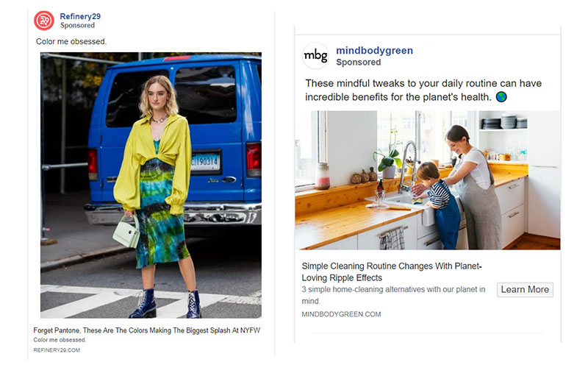Open the fashion photo with blue van
This screenshot has height=373, width=588.
151,185
